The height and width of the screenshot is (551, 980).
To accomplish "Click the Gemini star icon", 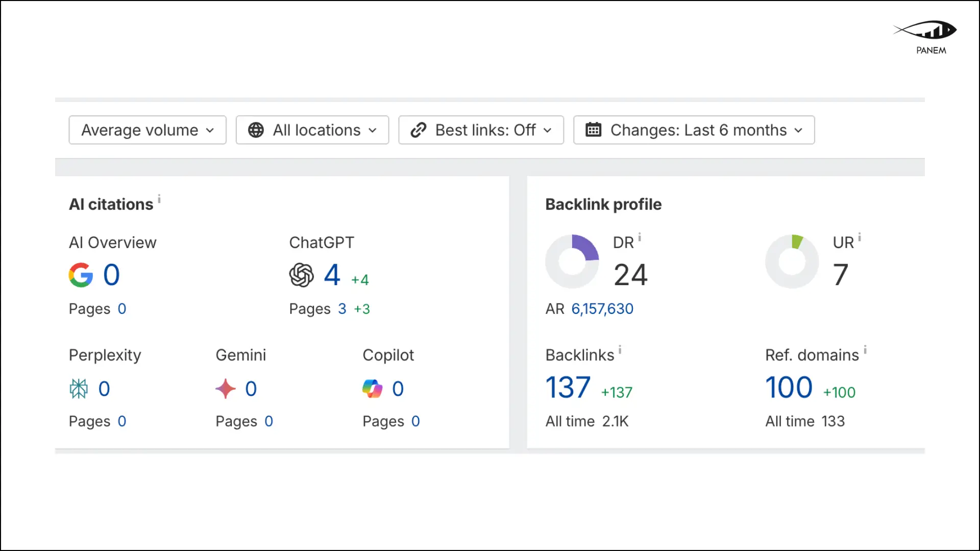I will [226, 389].
